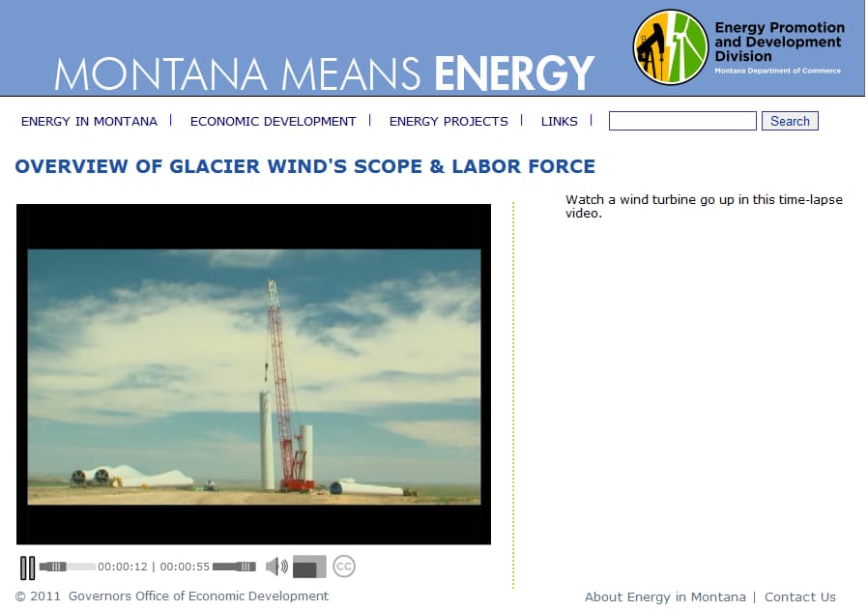The image size is (868, 611).
Task: Open the ENERGY IN MONTANA menu
Action: (x=89, y=121)
